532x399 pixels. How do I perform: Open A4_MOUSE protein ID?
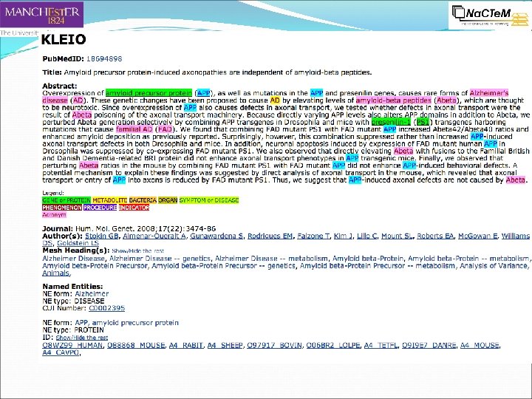(480, 345)
